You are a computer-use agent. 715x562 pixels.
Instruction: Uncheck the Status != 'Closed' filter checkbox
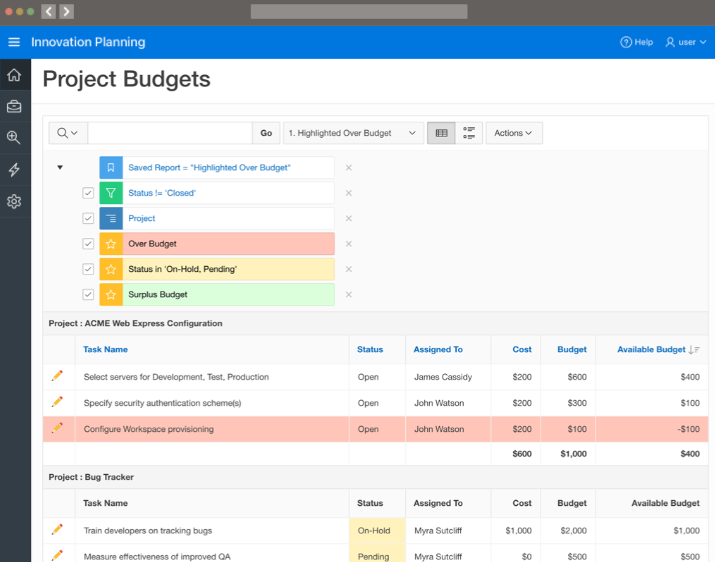point(88,193)
